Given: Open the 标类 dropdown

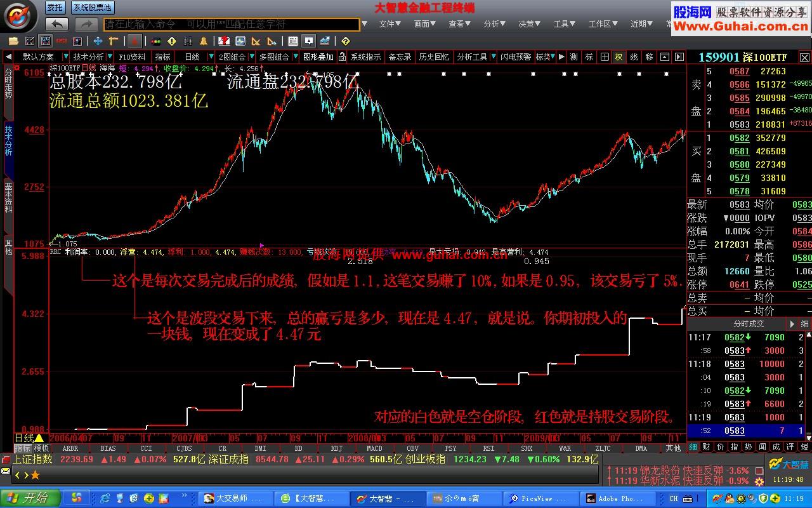Looking at the screenshot, I should pyautogui.click(x=545, y=57).
